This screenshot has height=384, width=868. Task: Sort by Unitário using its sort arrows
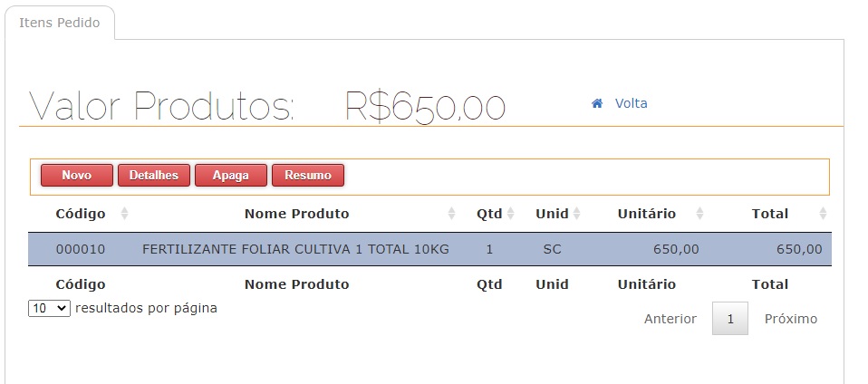[x=699, y=214]
